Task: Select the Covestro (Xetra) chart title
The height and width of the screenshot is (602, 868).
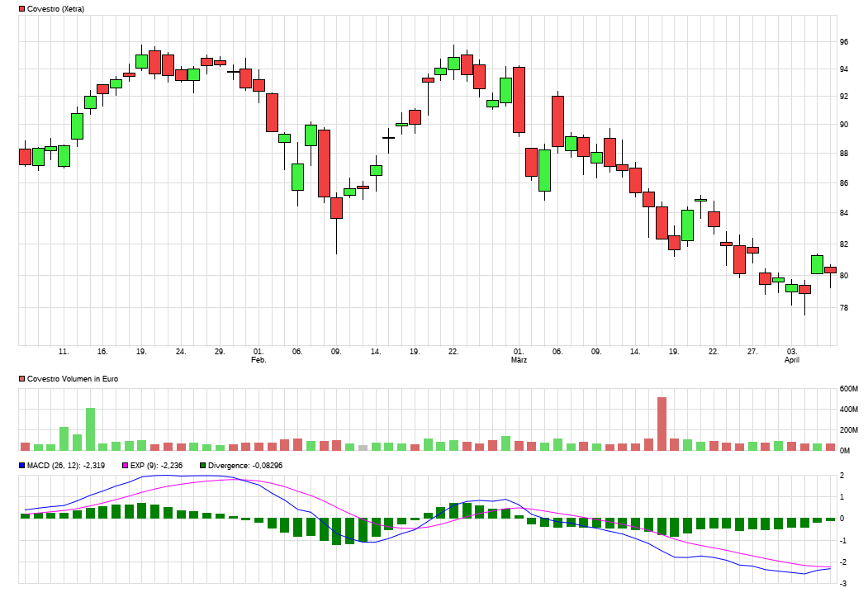Action: (x=56, y=8)
